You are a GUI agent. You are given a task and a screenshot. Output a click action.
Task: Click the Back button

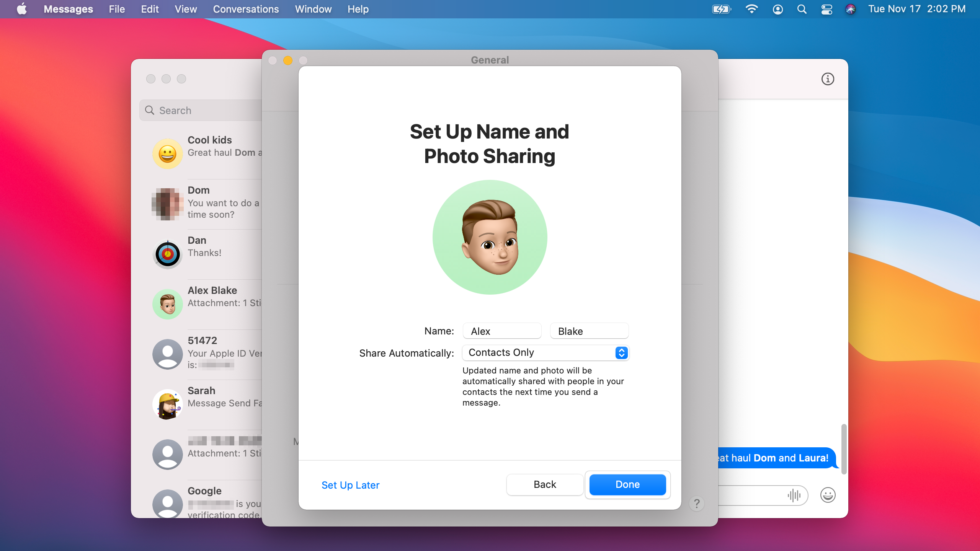[545, 484]
